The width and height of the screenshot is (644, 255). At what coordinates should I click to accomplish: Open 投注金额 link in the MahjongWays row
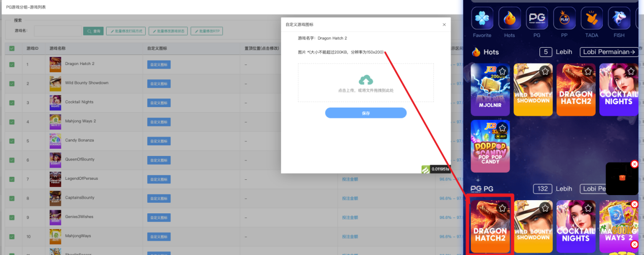pyautogui.click(x=350, y=237)
